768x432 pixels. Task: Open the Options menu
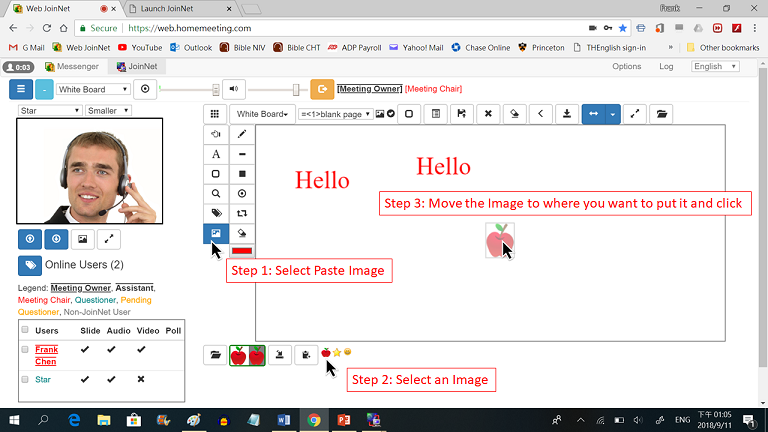(626, 67)
